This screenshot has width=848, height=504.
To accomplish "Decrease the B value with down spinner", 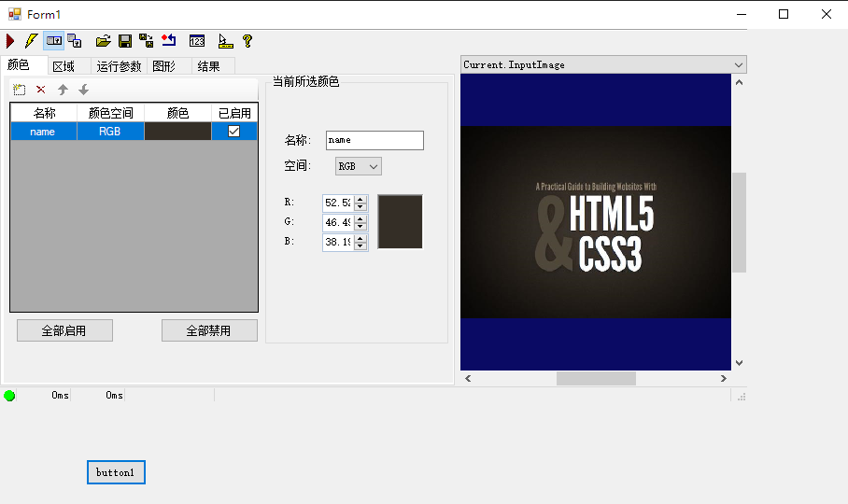I will coord(360,245).
